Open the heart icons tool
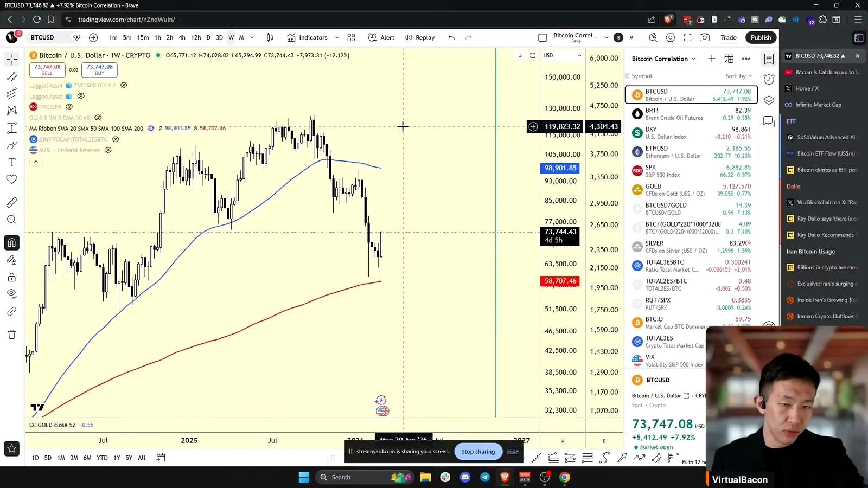Viewport: 868px width, 488px height. 12,179
